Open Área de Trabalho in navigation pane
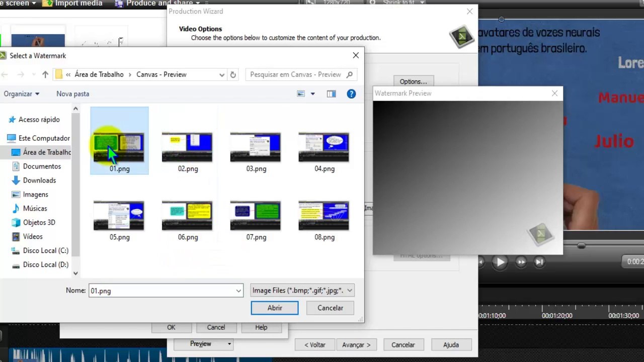644x362 pixels. [x=41, y=152]
